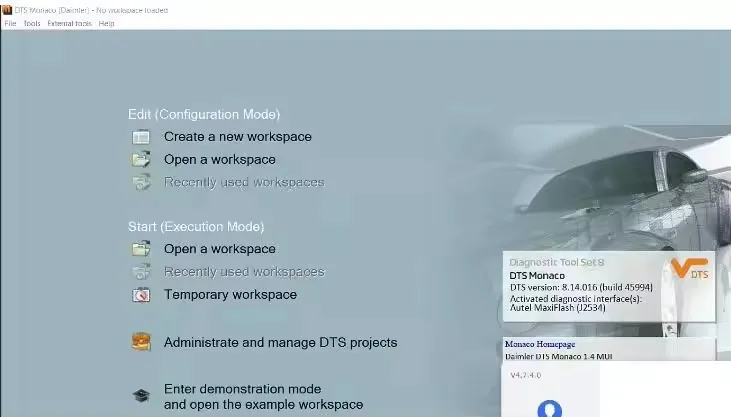Enter demonstration mode and open example workspace
Screen dimensions: 731x417
(263, 396)
